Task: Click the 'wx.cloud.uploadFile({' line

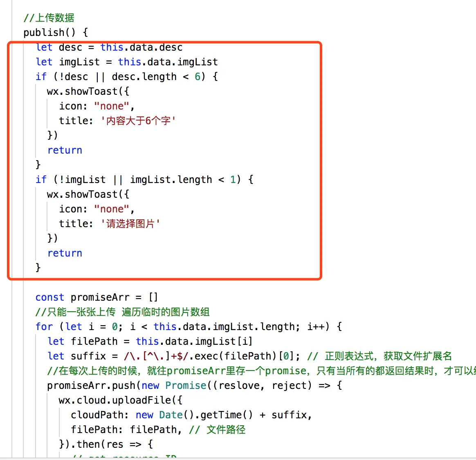Action: (x=121, y=400)
